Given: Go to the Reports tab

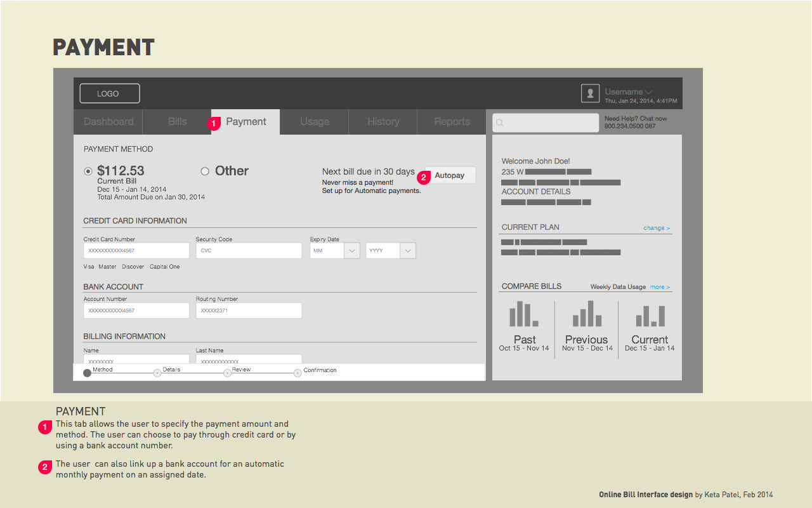Looking at the screenshot, I should pyautogui.click(x=452, y=122).
